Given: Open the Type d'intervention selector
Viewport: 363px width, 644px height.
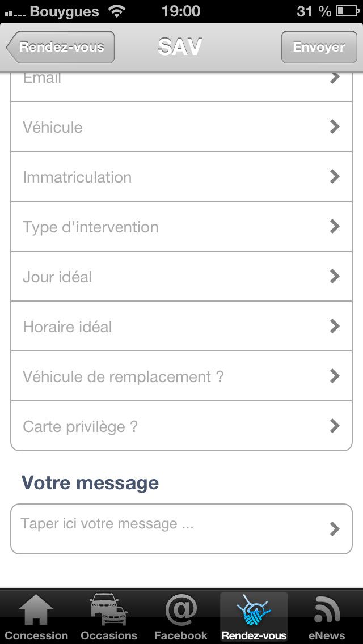Looking at the screenshot, I should click(181, 227).
